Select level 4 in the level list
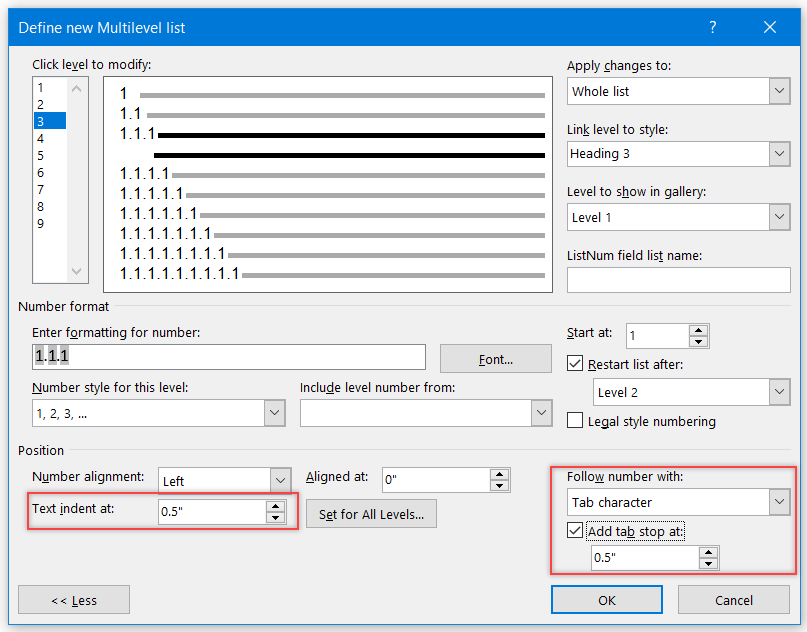 (50, 138)
